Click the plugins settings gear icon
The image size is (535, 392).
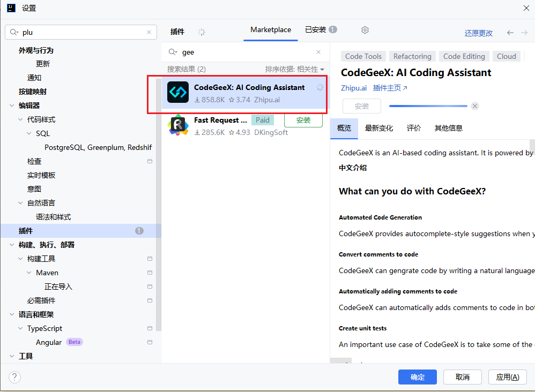tap(365, 30)
